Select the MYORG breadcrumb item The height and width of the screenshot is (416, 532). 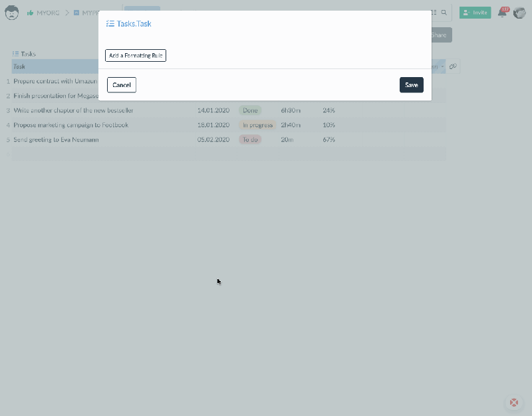click(48, 12)
